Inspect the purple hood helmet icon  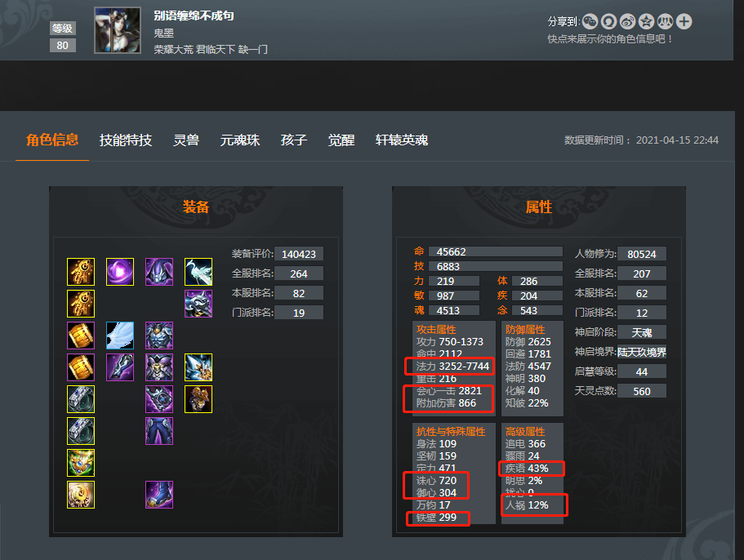click(x=159, y=272)
